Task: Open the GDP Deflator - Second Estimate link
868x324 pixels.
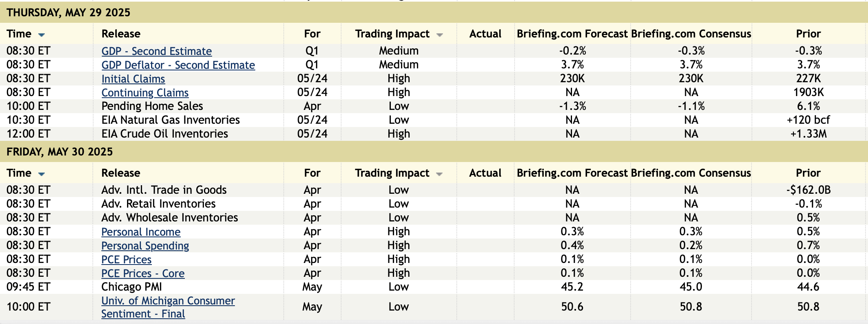Action: [178, 65]
